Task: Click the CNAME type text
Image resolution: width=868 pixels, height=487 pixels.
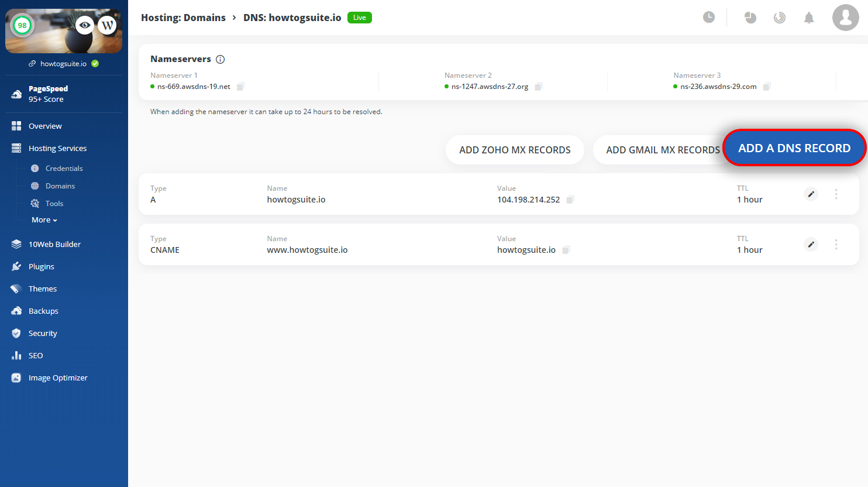Action: coord(165,250)
